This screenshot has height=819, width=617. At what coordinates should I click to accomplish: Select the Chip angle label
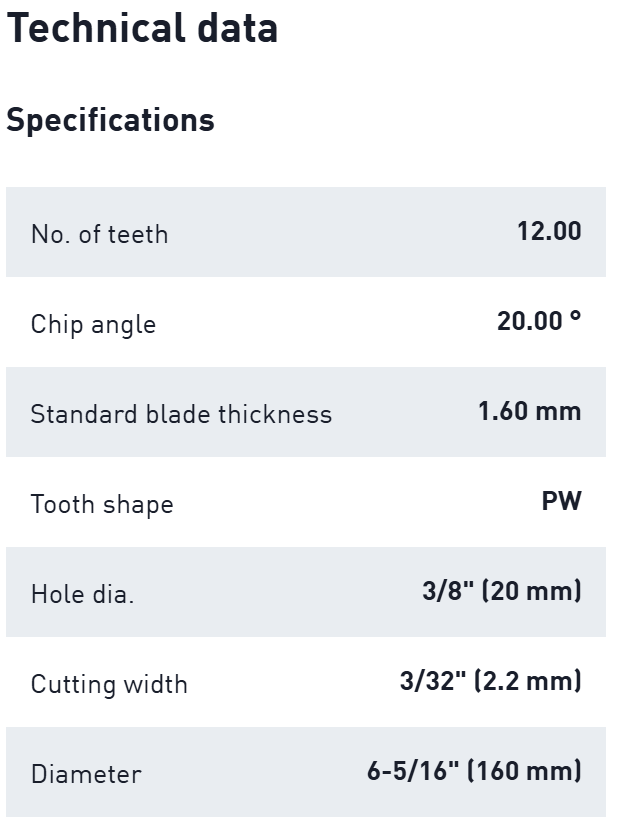93,324
